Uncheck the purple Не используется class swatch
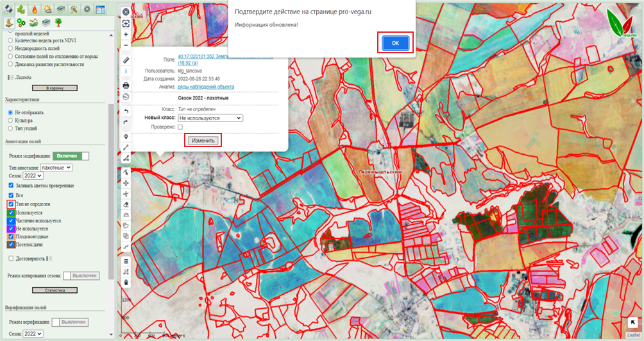The width and height of the screenshot is (644, 341). click(x=12, y=228)
